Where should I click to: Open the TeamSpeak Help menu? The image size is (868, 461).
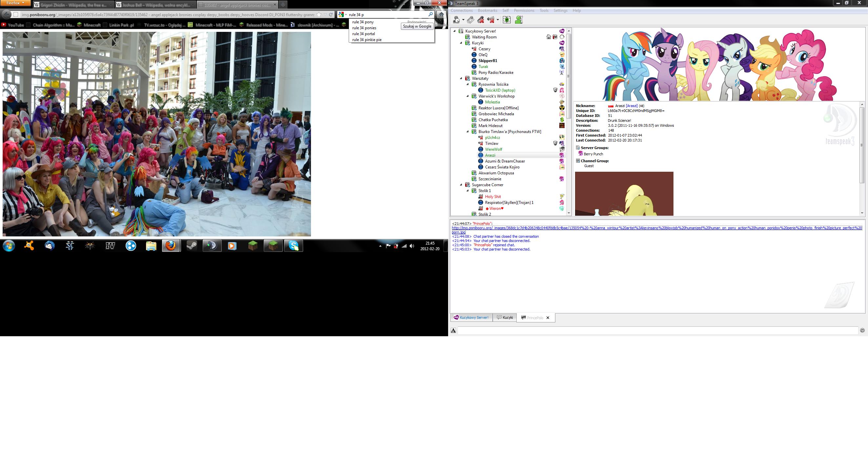coord(576,11)
